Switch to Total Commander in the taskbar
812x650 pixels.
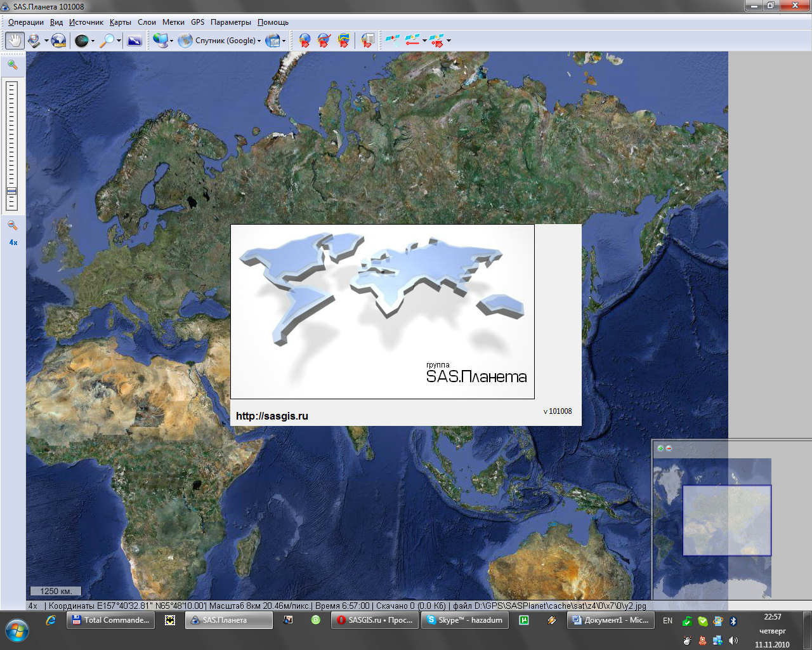pyautogui.click(x=110, y=620)
